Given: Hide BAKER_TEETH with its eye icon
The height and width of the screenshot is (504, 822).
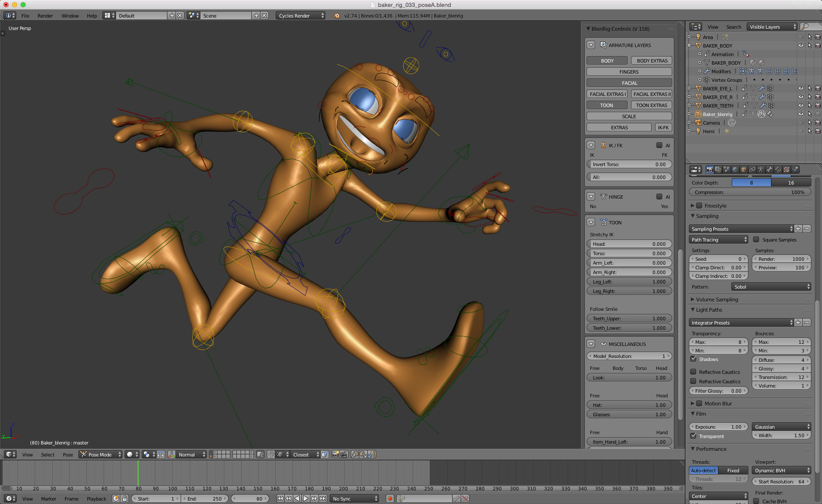Looking at the screenshot, I should point(801,105).
